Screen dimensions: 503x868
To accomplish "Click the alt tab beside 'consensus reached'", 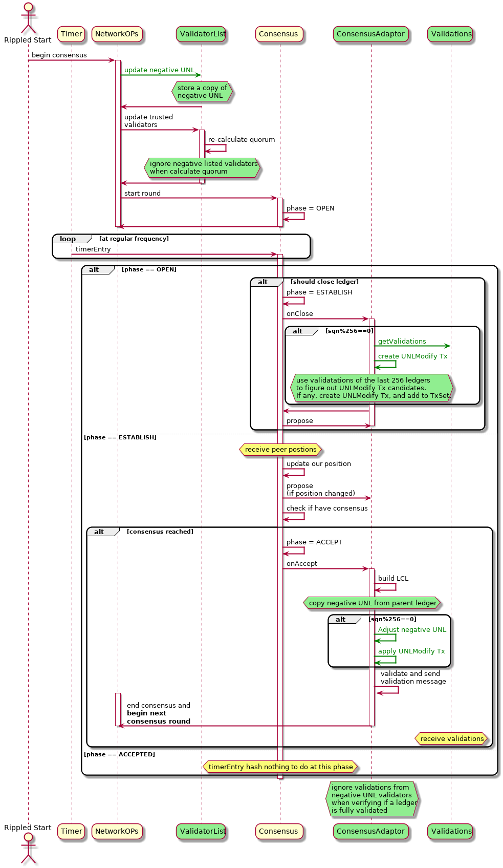I will (x=100, y=532).
